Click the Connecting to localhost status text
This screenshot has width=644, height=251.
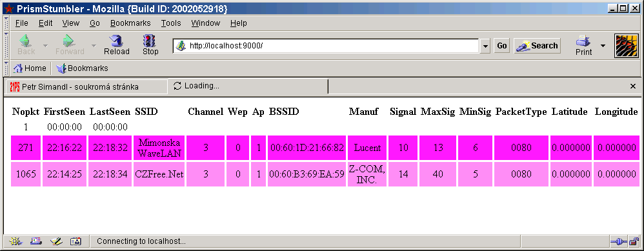(141, 241)
